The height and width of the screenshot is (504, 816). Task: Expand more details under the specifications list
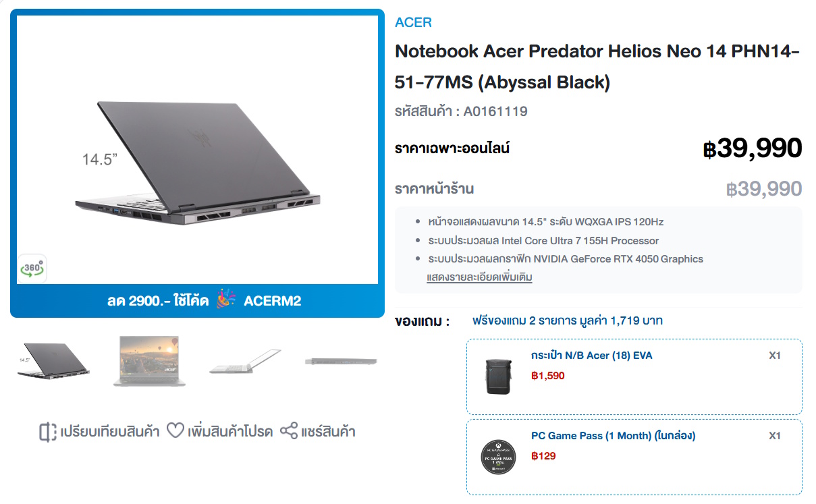(x=479, y=277)
